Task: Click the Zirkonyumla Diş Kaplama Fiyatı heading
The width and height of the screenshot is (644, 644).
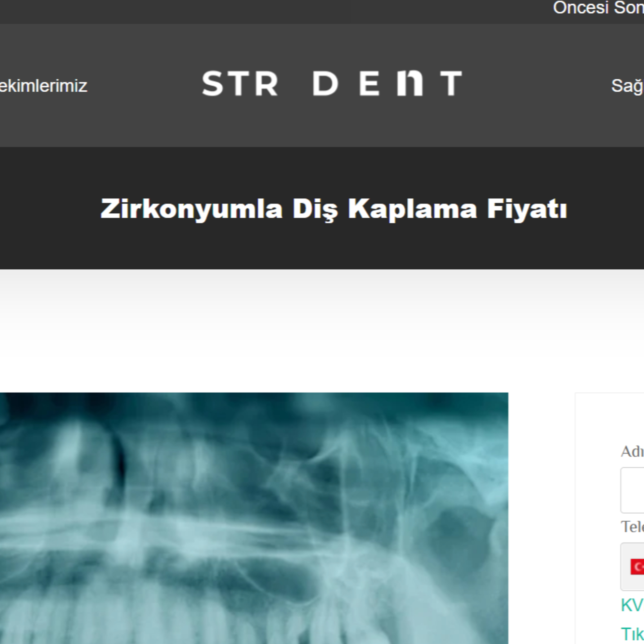Action: click(334, 209)
